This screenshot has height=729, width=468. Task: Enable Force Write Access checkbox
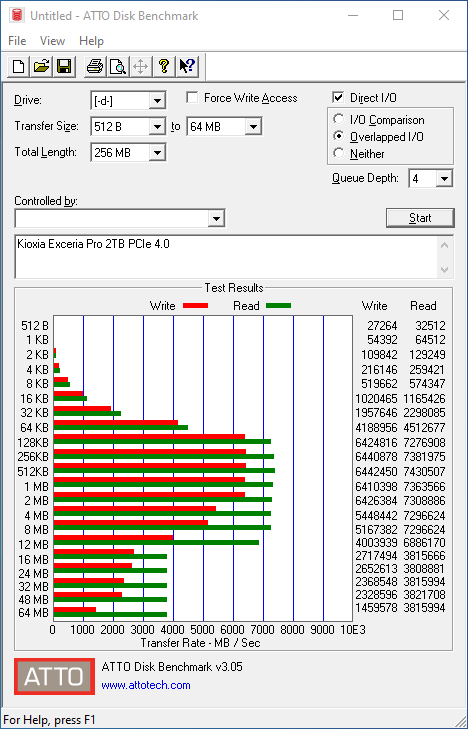pyautogui.click(x=192, y=98)
